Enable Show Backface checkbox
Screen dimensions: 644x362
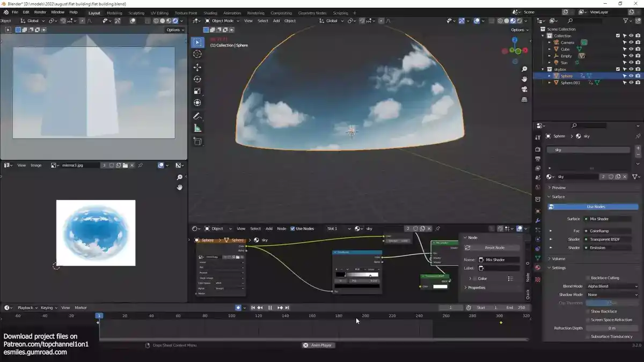[x=588, y=311]
